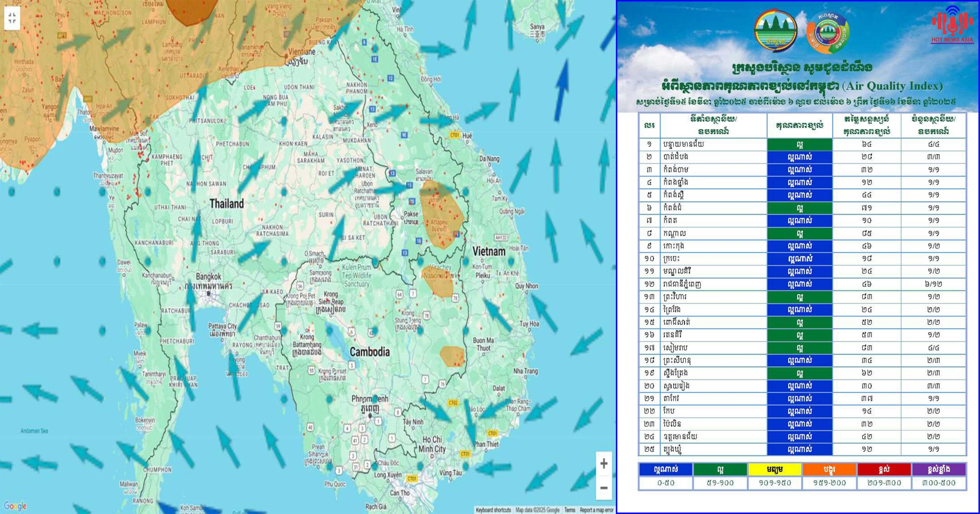Click the Angkor Wat ministry emblem
The width and height of the screenshot is (980, 514).
776,31
